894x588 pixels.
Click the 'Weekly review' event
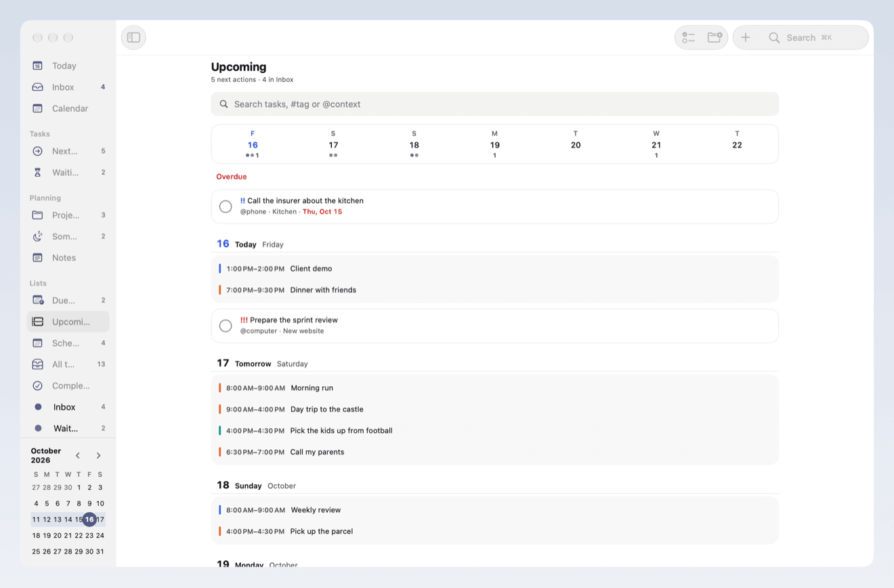tap(494, 510)
